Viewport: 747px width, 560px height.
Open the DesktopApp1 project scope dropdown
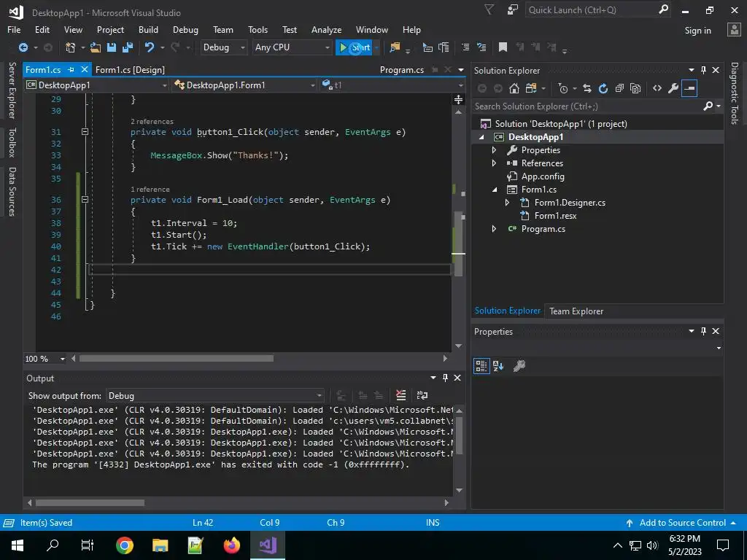(97, 85)
